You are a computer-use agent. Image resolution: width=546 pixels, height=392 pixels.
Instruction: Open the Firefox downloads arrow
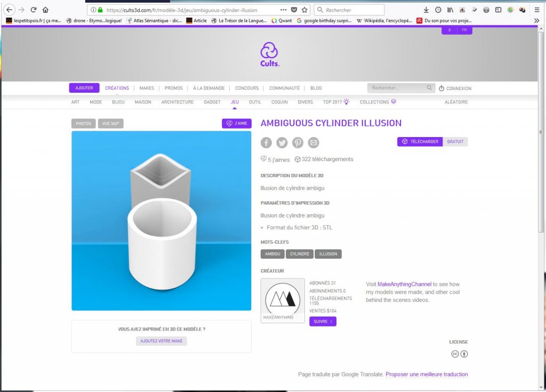[x=426, y=10]
